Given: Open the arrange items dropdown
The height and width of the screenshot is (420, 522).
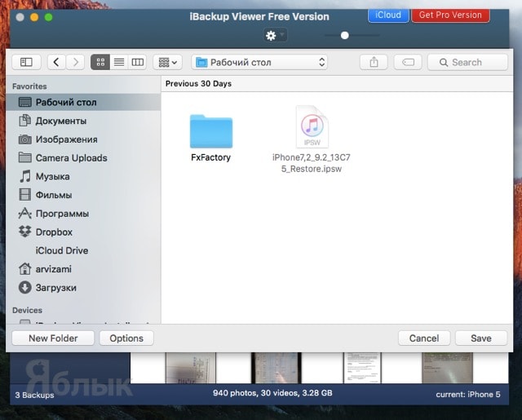Looking at the screenshot, I should 167,62.
